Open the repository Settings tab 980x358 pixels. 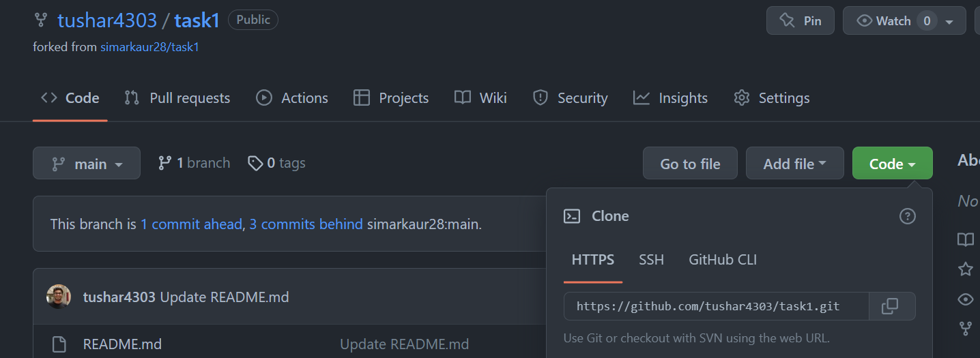(x=772, y=98)
